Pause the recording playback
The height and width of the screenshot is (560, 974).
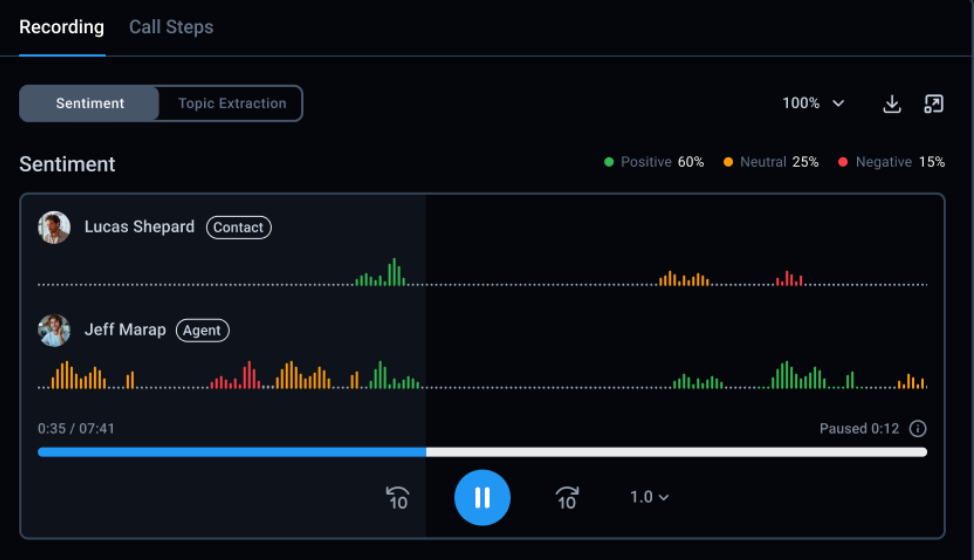click(482, 497)
